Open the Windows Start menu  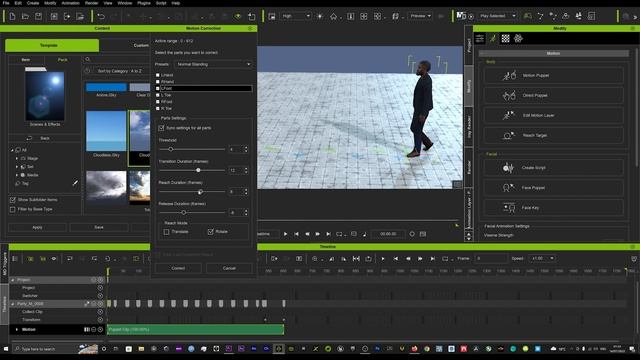(6, 349)
